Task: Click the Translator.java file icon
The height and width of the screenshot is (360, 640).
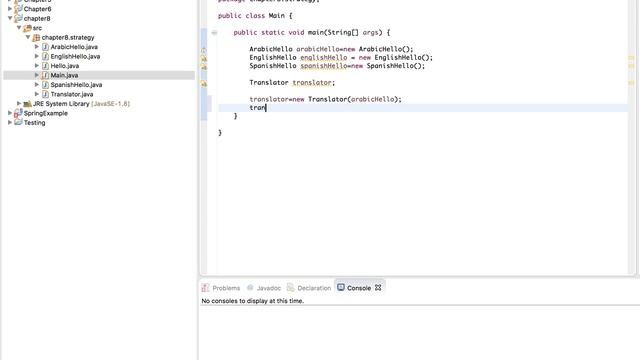Action: [45, 94]
